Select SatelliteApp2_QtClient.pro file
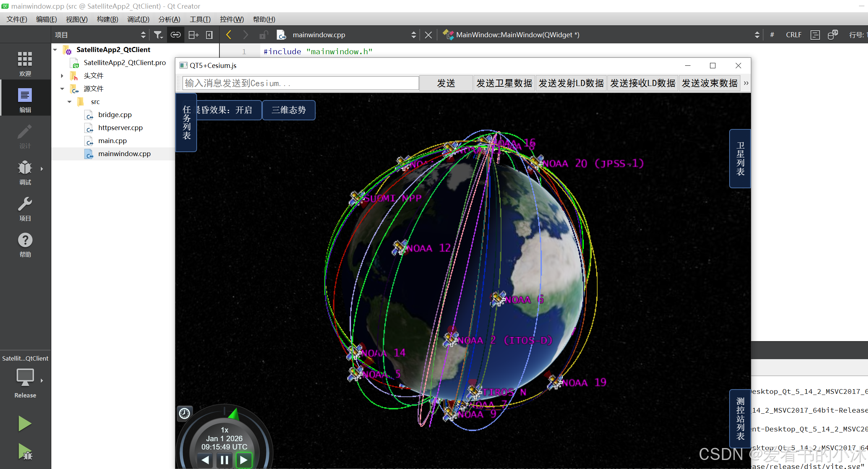The image size is (868, 469). (x=125, y=63)
